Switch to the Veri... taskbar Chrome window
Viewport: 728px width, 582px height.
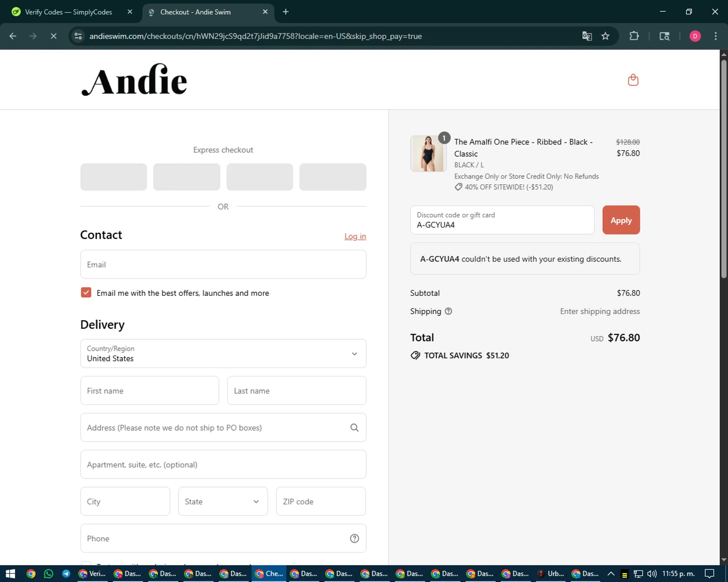[x=92, y=574]
